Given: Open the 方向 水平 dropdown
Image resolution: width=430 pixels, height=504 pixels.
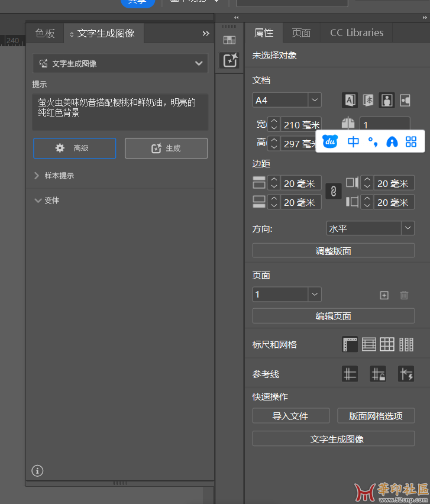Looking at the screenshot, I should click(x=408, y=228).
